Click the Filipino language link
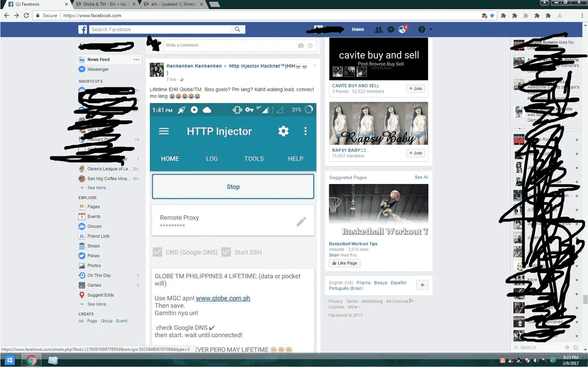588x368 pixels. tap(364, 283)
